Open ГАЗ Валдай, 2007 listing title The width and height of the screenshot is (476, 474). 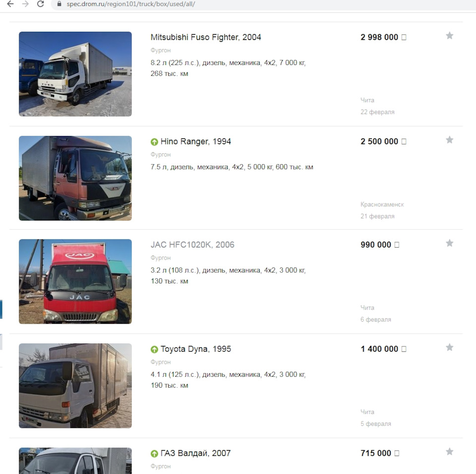coord(195,453)
